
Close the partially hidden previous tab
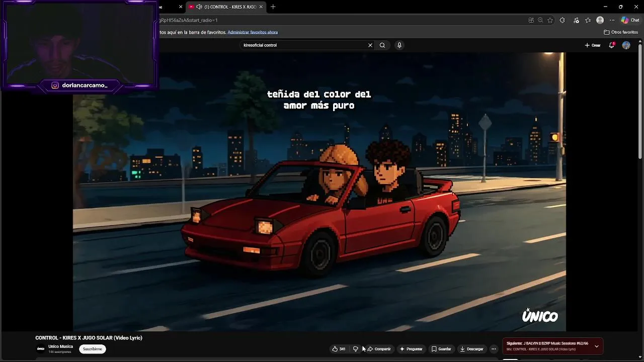coord(181,7)
